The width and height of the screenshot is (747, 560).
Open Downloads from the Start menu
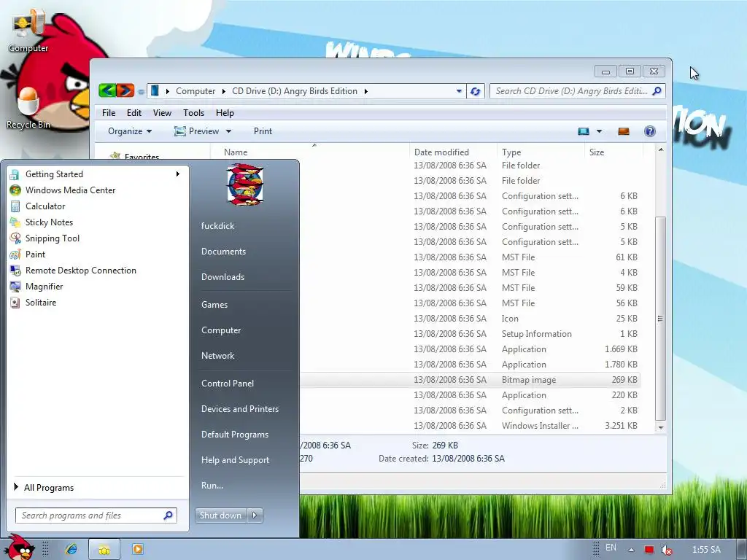[x=222, y=276]
